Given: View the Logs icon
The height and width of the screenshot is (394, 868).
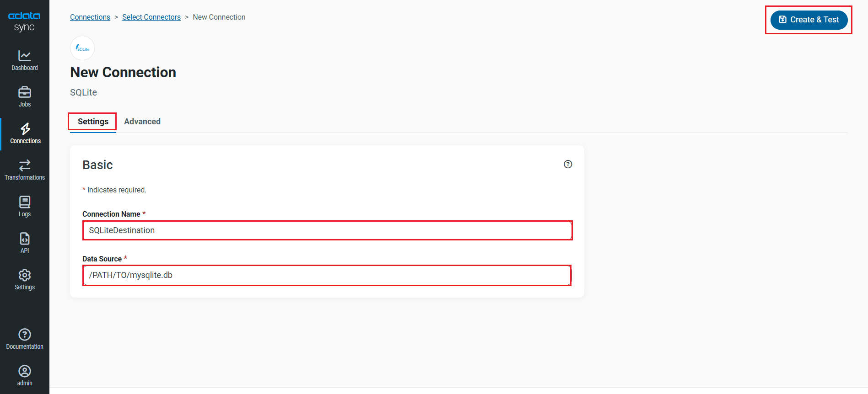Looking at the screenshot, I should tap(25, 202).
